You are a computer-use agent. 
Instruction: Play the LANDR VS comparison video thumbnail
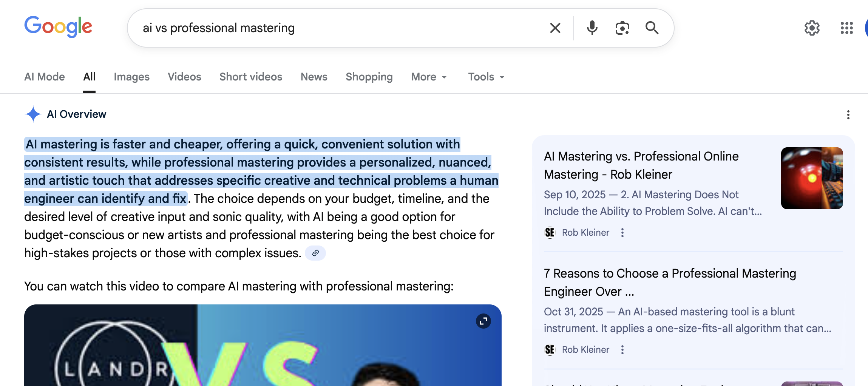(263, 345)
